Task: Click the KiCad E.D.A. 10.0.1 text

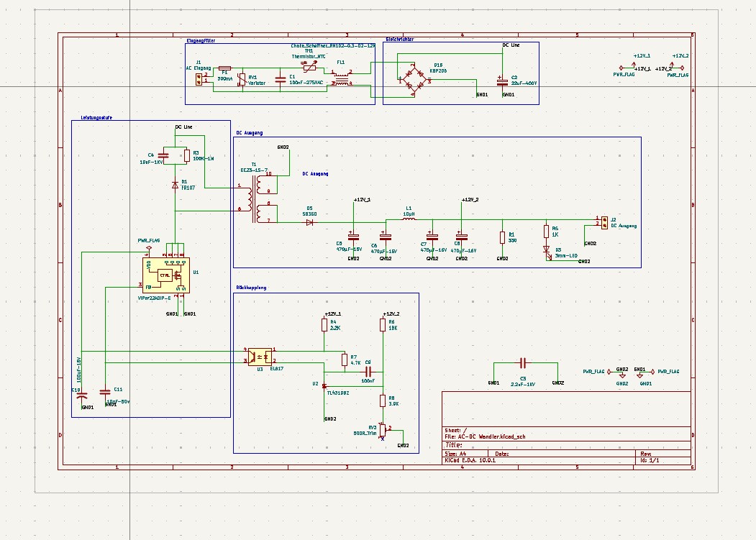Action: pyautogui.click(x=470, y=460)
